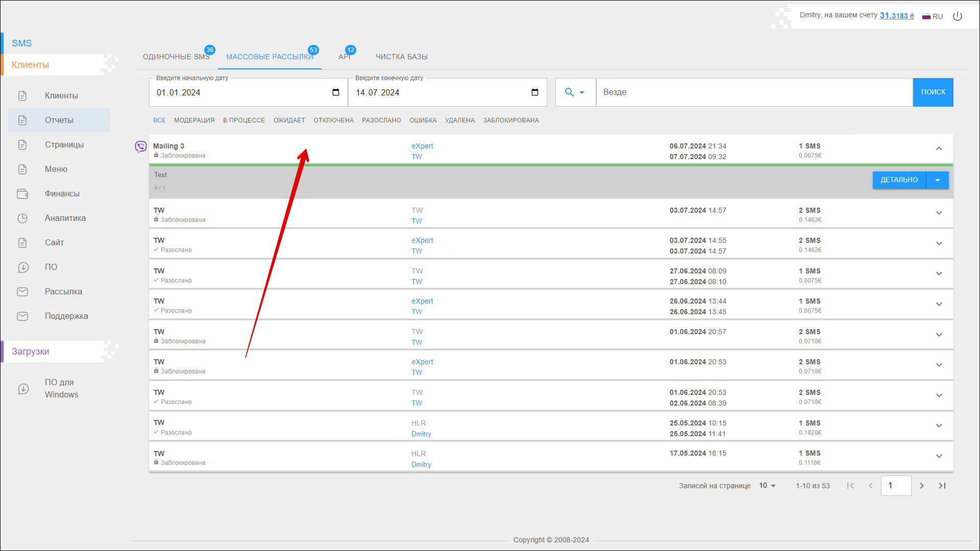
Task: Click the account balance link
Action: (x=896, y=16)
